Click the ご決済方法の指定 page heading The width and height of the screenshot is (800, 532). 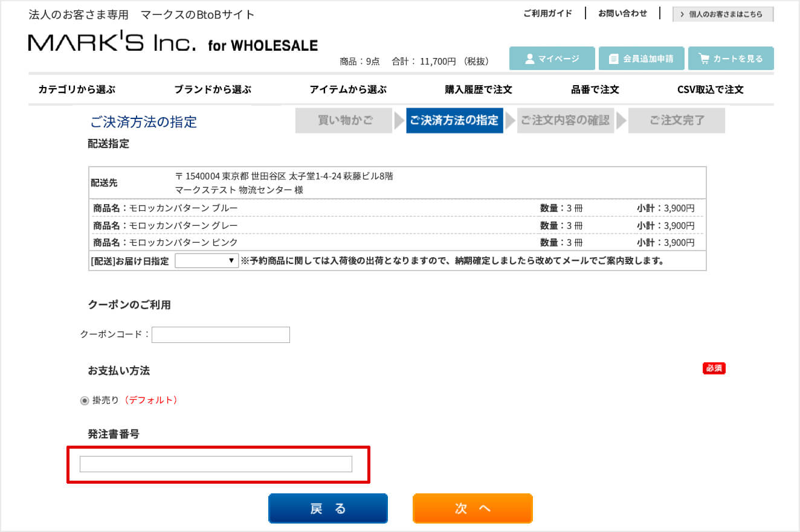pyautogui.click(x=144, y=122)
